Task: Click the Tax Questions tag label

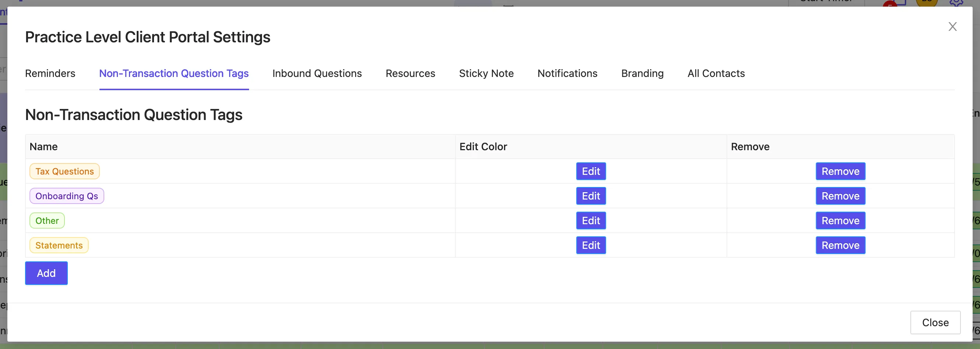Action: 65,172
